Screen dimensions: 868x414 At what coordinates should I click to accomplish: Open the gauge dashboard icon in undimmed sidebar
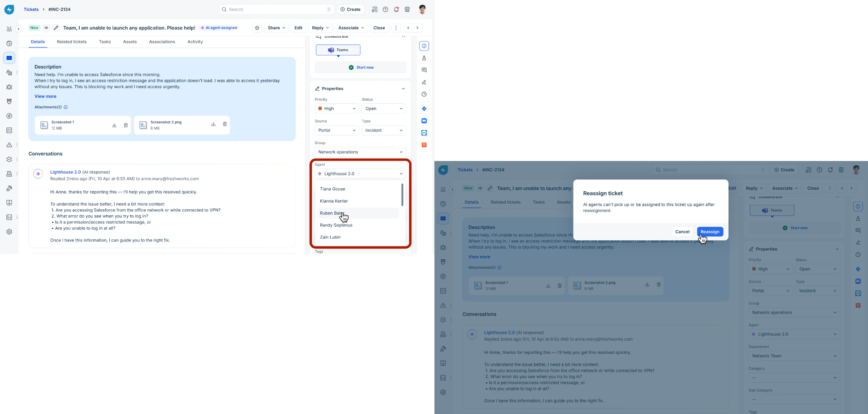click(9, 44)
